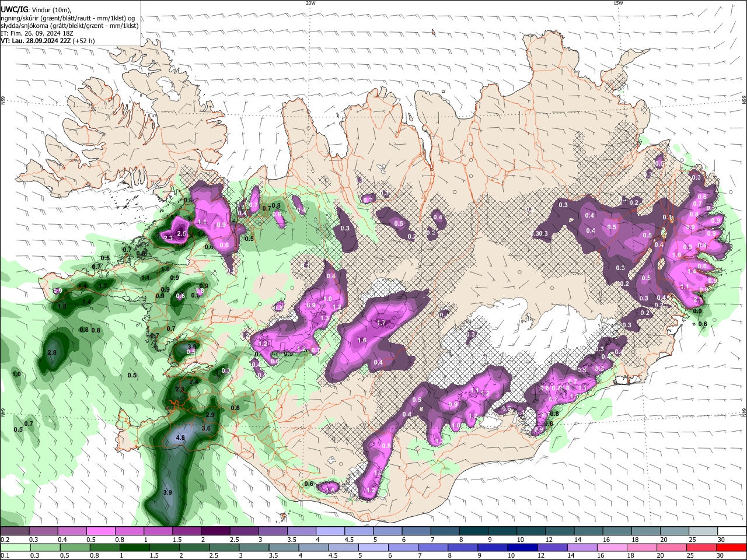Select the white 30 swatch in the top scale
The width and height of the screenshot is (747, 560).
click(732, 531)
